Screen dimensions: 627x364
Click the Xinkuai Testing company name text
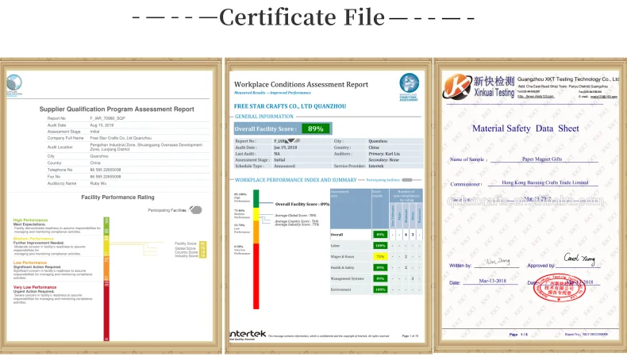click(x=494, y=92)
